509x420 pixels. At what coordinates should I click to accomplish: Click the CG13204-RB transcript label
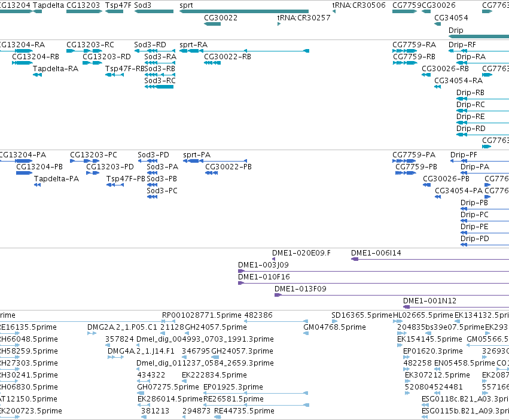[36, 57]
